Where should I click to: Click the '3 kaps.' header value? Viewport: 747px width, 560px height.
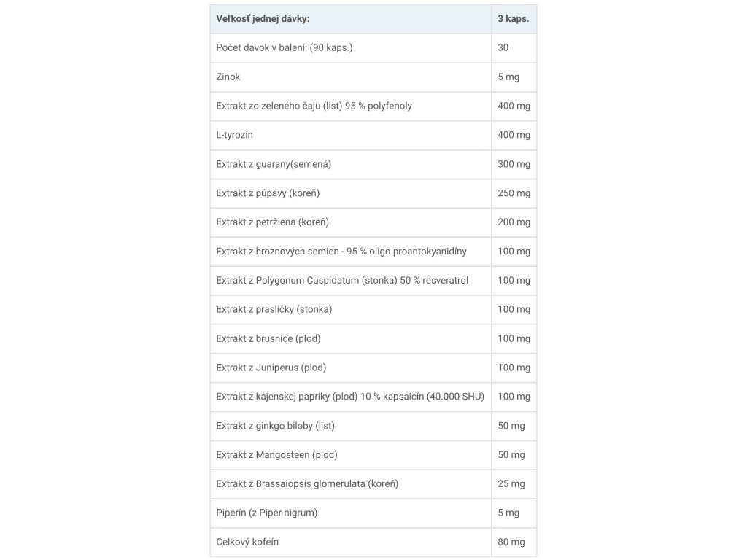tap(513, 19)
